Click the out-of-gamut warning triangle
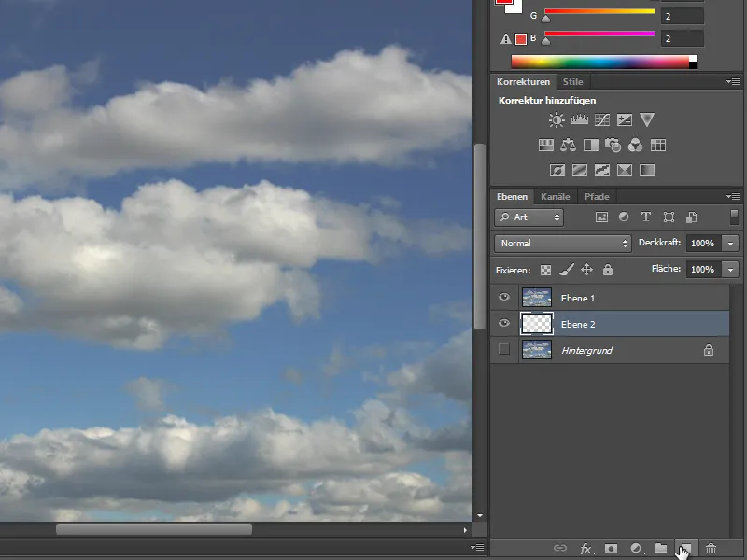747x560 pixels. point(505,39)
